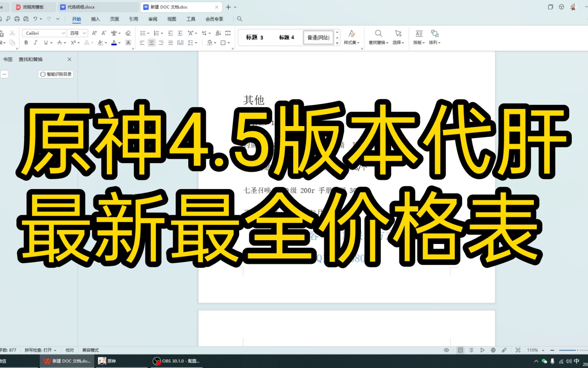The height and width of the screenshot is (368, 588).
Task: Expand the bullet list dropdown arrow
Action: (x=148, y=33)
